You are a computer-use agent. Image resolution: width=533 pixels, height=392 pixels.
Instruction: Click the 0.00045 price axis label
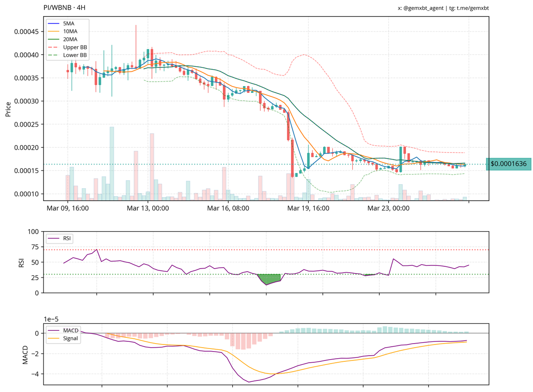pos(25,32)
